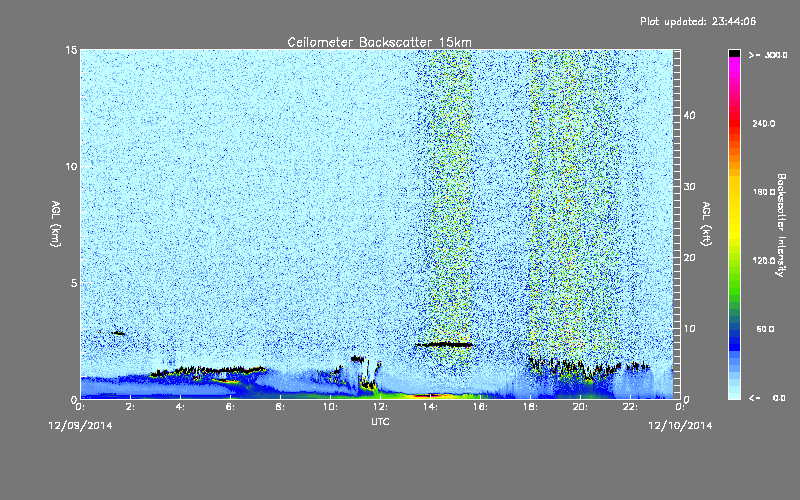Select the "Plot updated: 23:44:06" timestamp
The width and height of the screenshot is (800, 500).
coord(698,21)
